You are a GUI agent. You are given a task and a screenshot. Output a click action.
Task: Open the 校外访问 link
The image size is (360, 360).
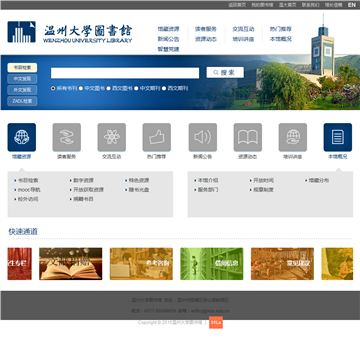pyautogui.click(x=28, y=199)
